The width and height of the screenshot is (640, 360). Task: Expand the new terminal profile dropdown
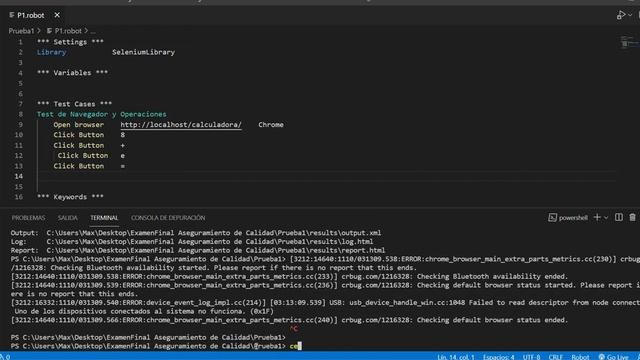point(606,218)
